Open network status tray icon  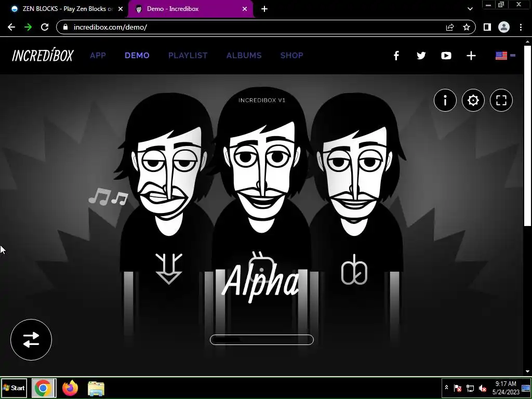point(470,388)
